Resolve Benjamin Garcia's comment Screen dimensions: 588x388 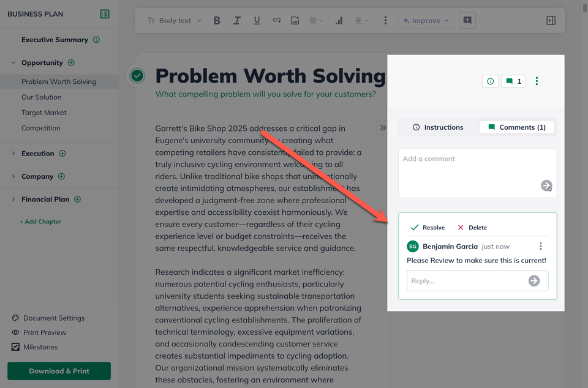[428, 228]
